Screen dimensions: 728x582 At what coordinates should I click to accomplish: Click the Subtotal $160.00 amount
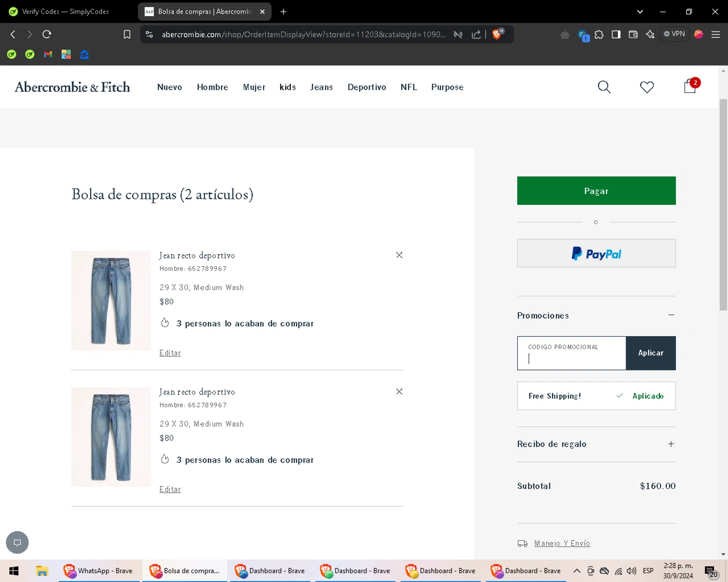tap(658, 486)
